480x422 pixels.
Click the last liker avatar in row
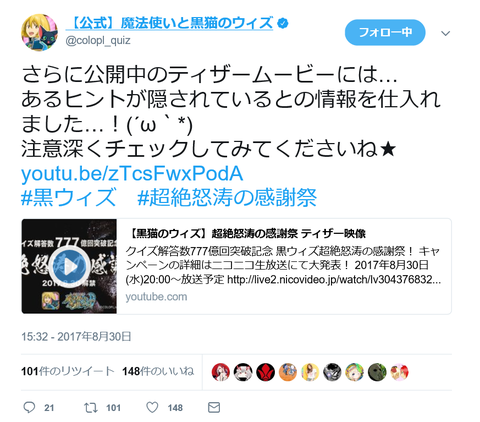pyautogui.click(x=399, y=372)
